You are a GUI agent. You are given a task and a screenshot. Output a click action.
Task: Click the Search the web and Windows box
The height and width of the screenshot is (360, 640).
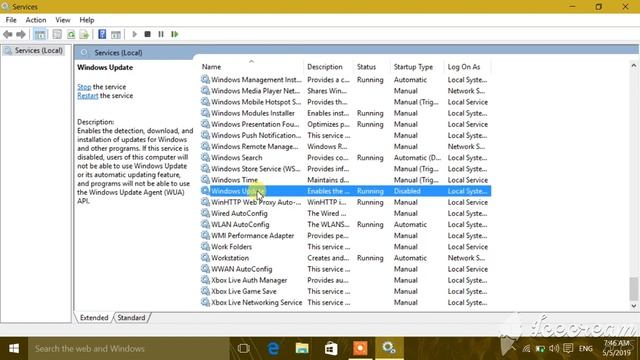[x=129, y=349]
